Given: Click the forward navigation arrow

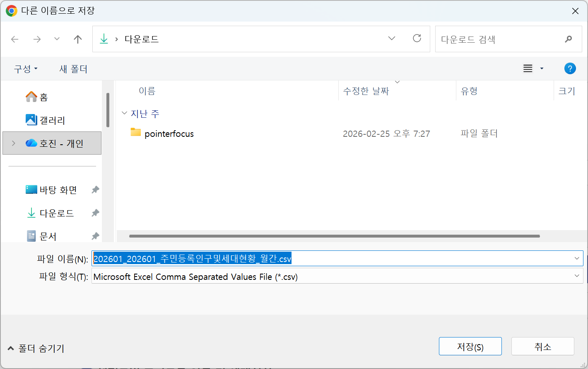Looking at the screenshot, I should (x=37, y=39).
